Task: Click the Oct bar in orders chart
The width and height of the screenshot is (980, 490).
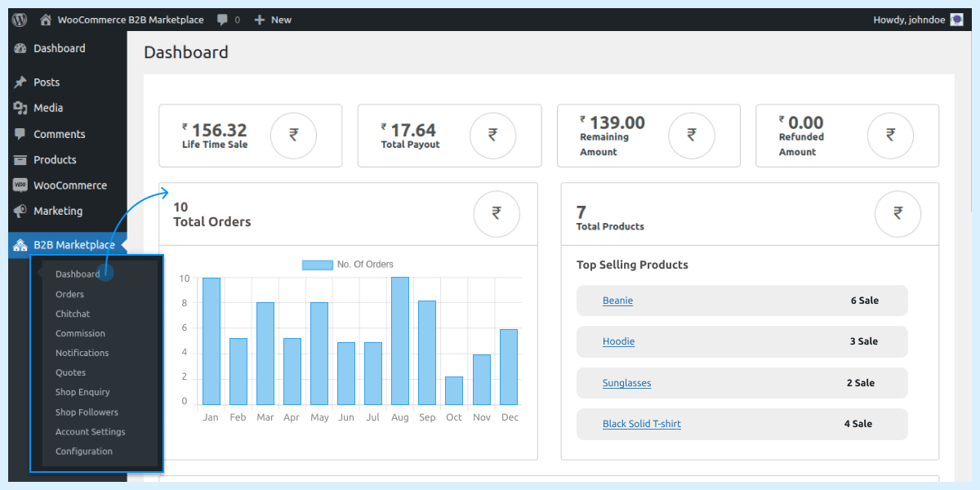Action: point(454,390)
